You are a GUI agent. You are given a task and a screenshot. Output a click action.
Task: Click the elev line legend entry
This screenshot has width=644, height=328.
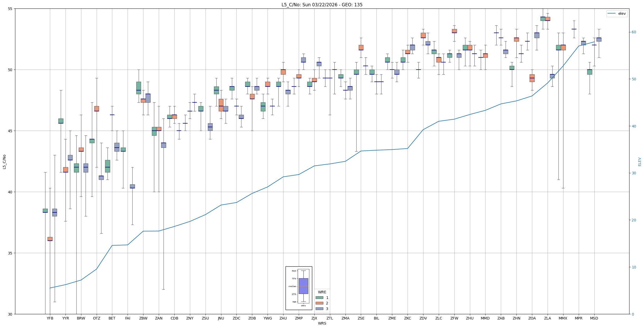pos(617,13)
